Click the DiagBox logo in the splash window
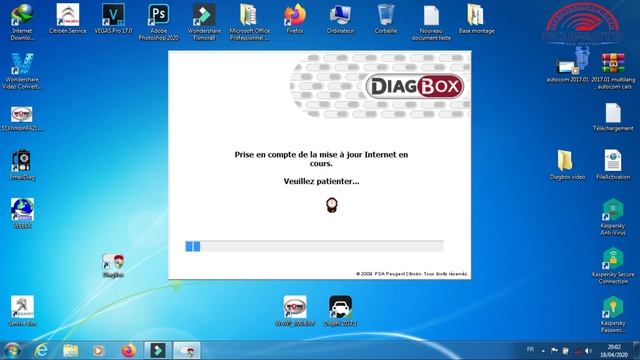The height and width of the screenshot is (360, 640). [x=414, y=86]
